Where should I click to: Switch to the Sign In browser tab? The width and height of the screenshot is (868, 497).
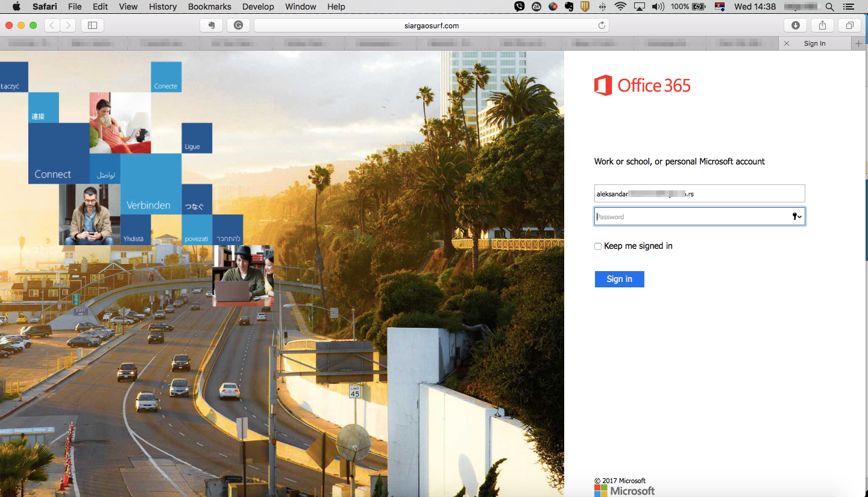coord(815,43)
